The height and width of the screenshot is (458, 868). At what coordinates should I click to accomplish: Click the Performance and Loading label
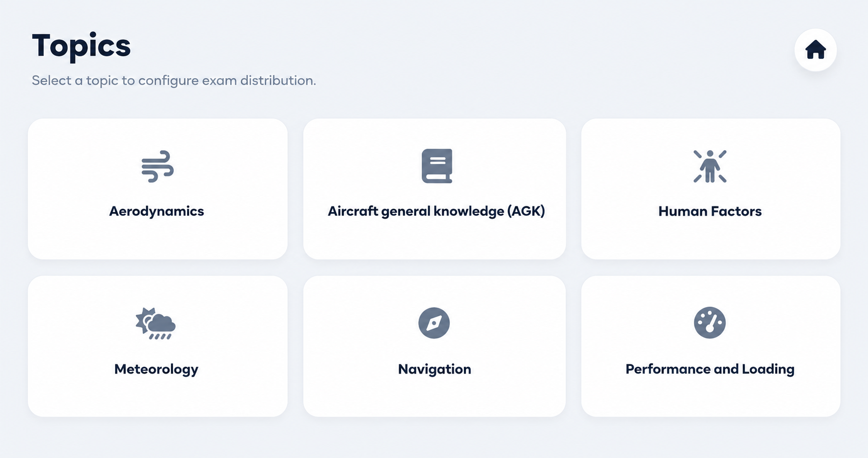coord(710,369)
